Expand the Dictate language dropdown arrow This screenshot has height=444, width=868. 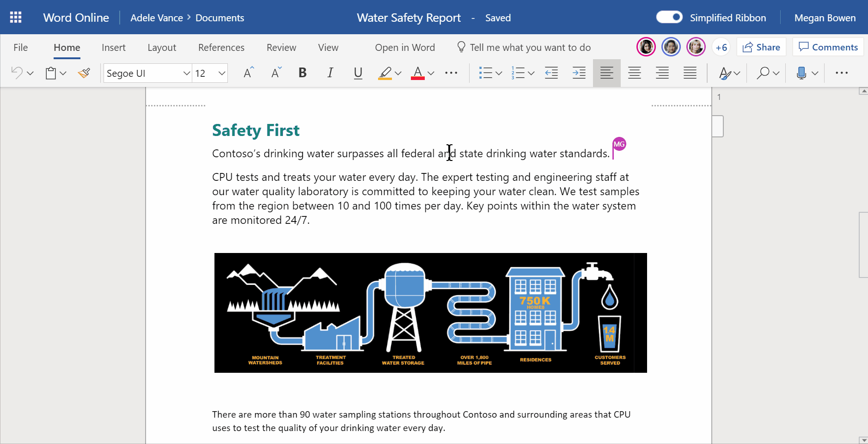815,73
